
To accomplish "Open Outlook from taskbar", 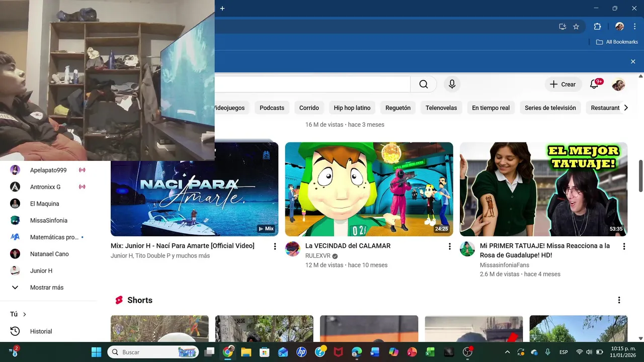I will (x=283, y=352).
